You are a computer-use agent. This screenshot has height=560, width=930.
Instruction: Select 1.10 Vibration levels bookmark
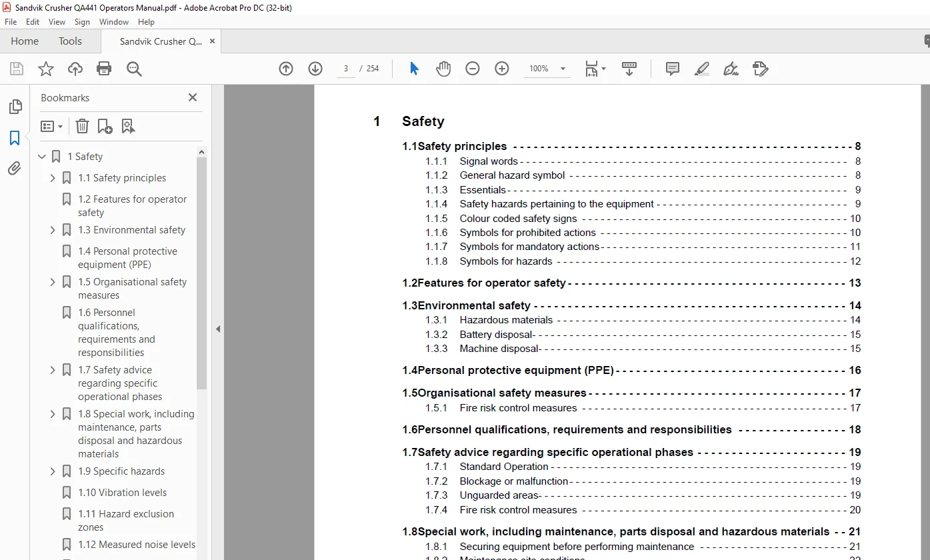[123, 493]
